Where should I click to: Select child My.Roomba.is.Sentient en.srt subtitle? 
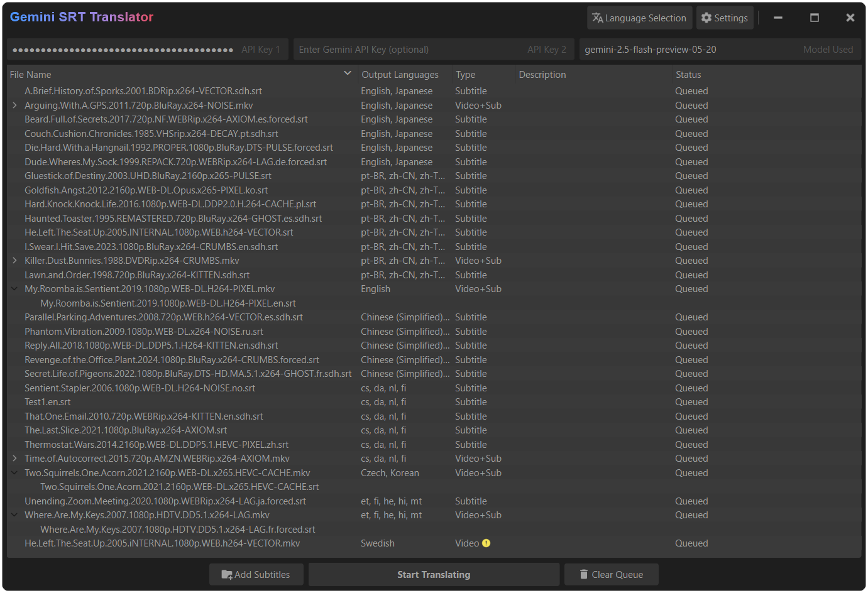coord(168,303)
